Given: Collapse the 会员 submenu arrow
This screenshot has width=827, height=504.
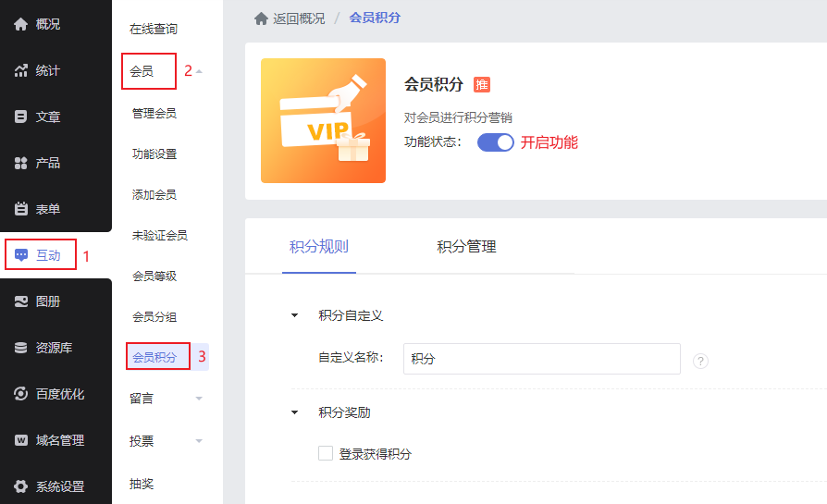Looking at the screenshot, I should click(199, 71).
